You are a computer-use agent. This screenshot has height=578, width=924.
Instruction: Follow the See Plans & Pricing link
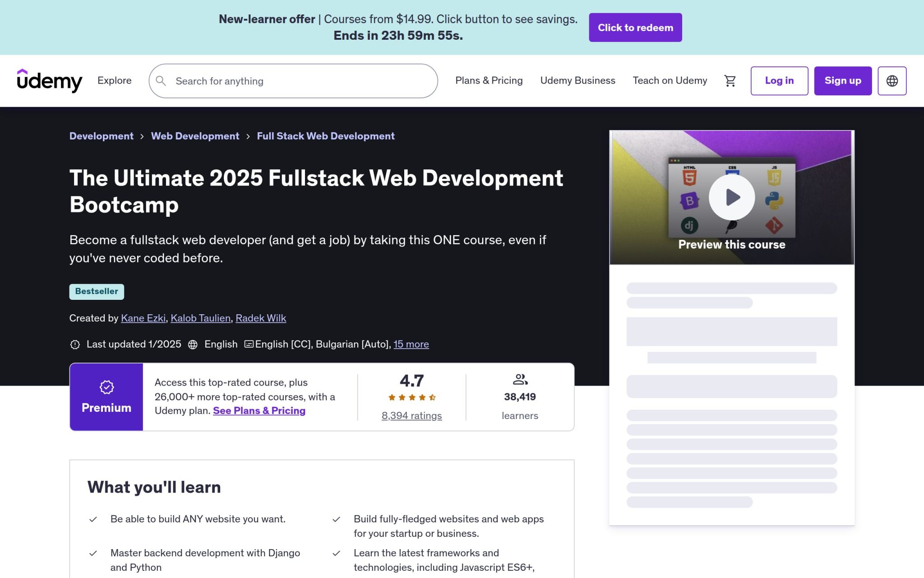click(x=259, y=410)
